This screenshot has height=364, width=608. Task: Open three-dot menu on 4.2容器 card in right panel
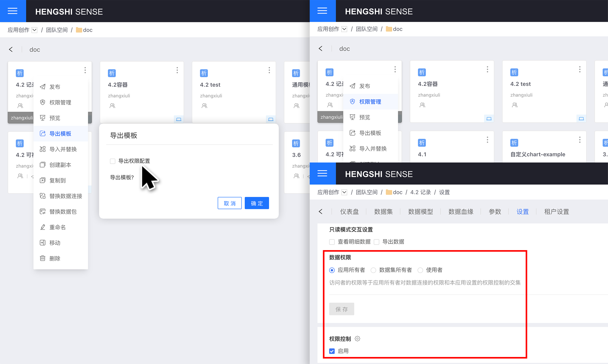point(487,69)
